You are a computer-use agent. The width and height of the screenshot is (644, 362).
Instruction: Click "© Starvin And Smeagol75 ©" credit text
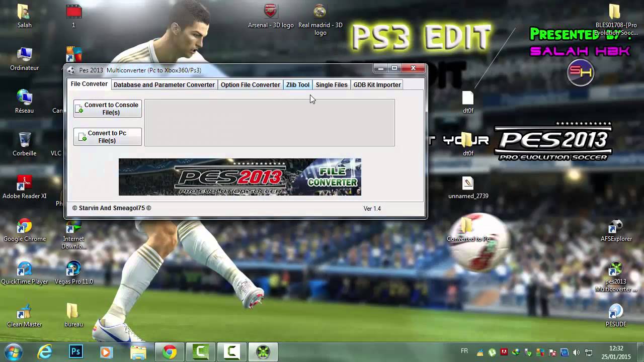[x=112, y=208]
